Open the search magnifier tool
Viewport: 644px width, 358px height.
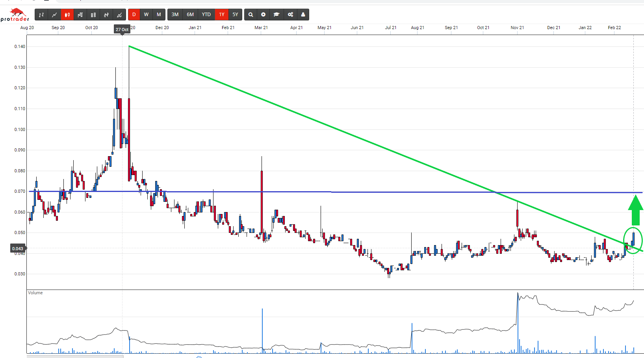(251, 15)
